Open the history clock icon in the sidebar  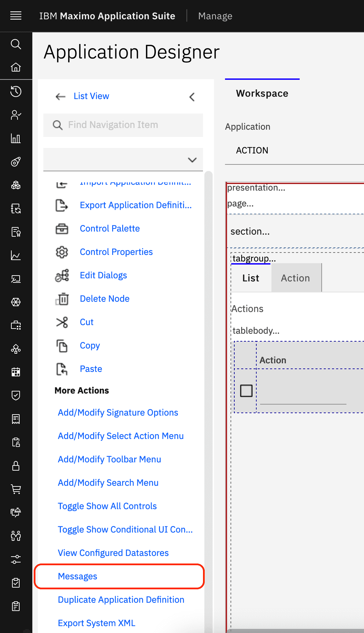click(x=16, y=91)
